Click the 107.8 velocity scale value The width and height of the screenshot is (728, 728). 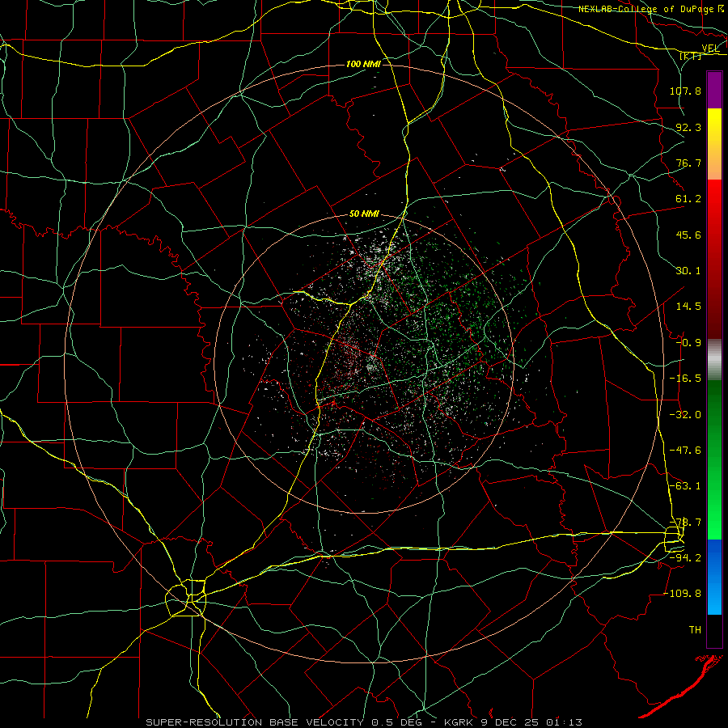pos(685,91)
